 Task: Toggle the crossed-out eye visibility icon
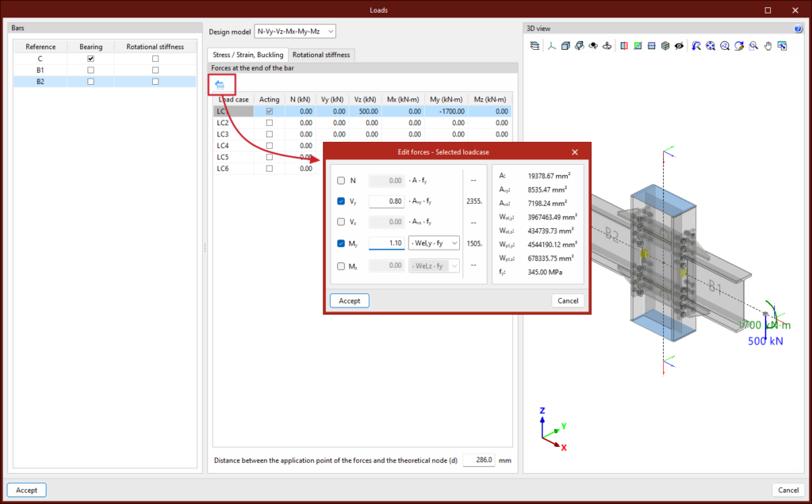coord(679,46)
